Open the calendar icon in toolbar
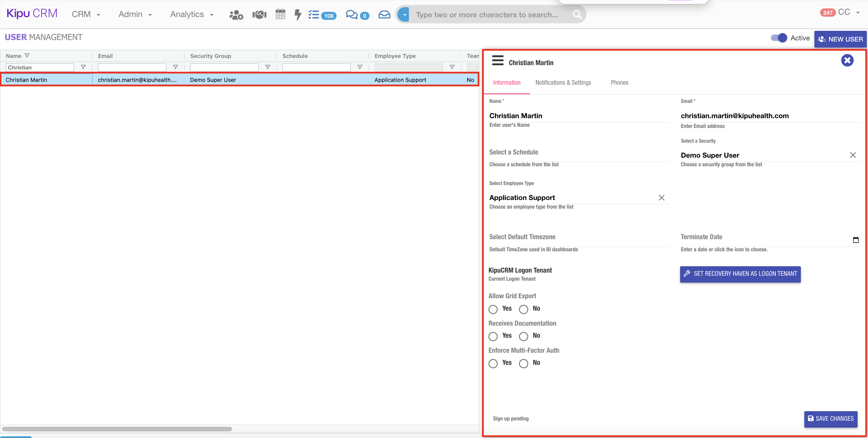The image size is (868, 438). [280, 14]
